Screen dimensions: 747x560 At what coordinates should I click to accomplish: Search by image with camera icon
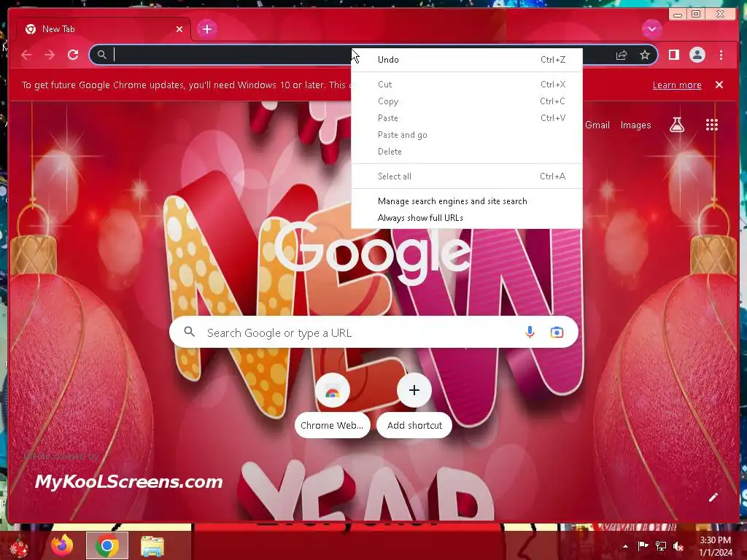pyautogui.click(x=557, y=332)
